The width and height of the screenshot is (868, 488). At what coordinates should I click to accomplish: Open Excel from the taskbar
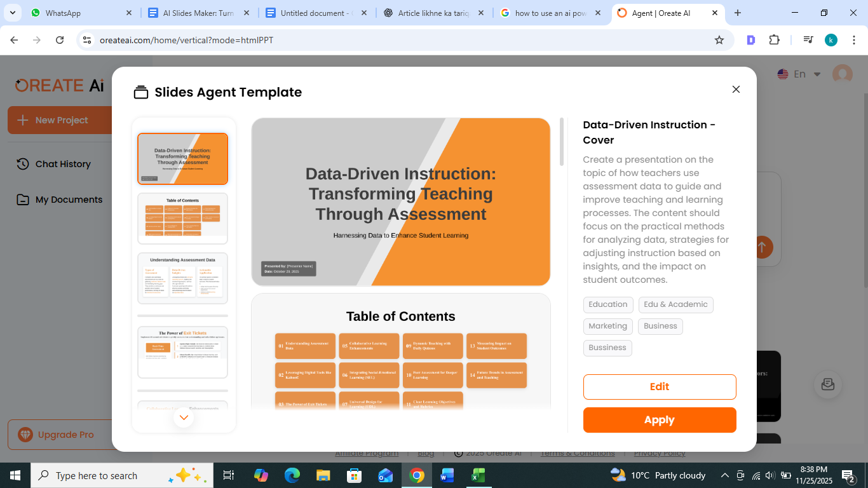pyautogui.click(x=478, y=475)
